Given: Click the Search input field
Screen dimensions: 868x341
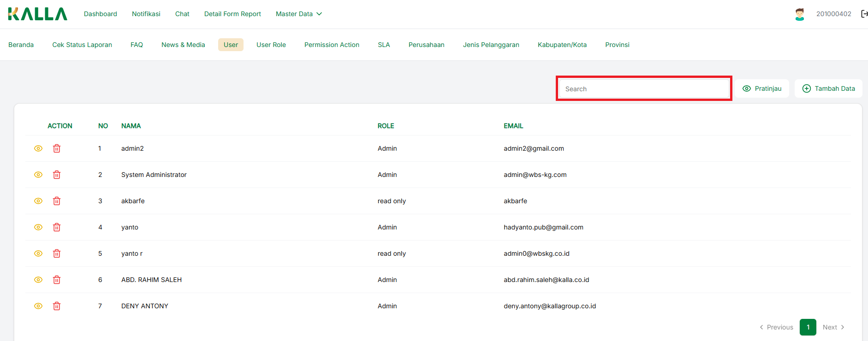Looking at the screenshot, I should (x=643, y=89).
